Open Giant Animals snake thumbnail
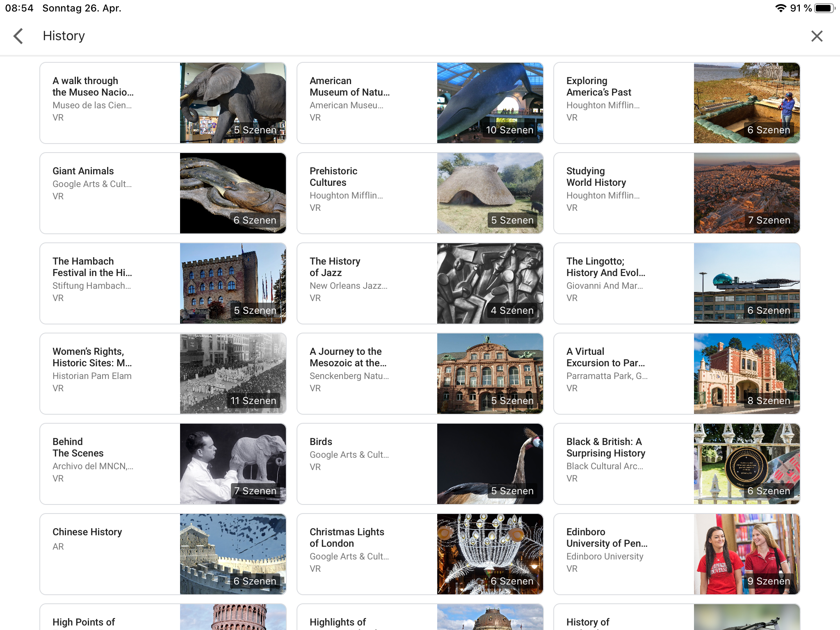840x630 pixels. pos(233,193)
